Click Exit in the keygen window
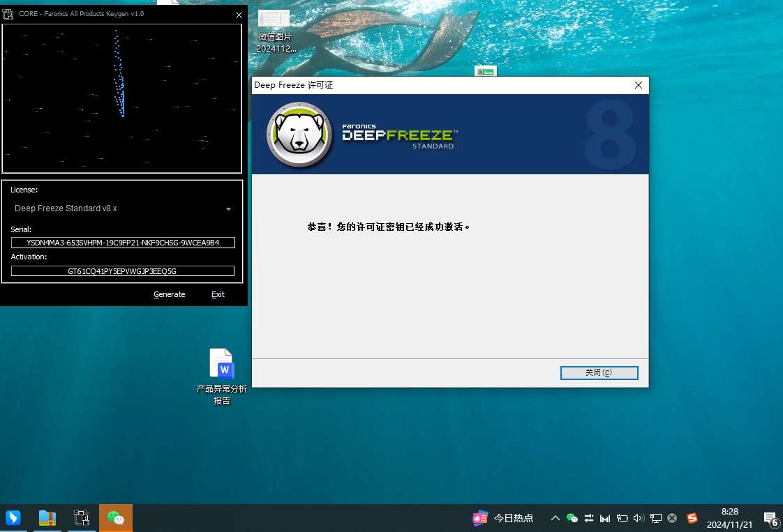The width and height of the screenshot is (783, 532). point(218,294)
